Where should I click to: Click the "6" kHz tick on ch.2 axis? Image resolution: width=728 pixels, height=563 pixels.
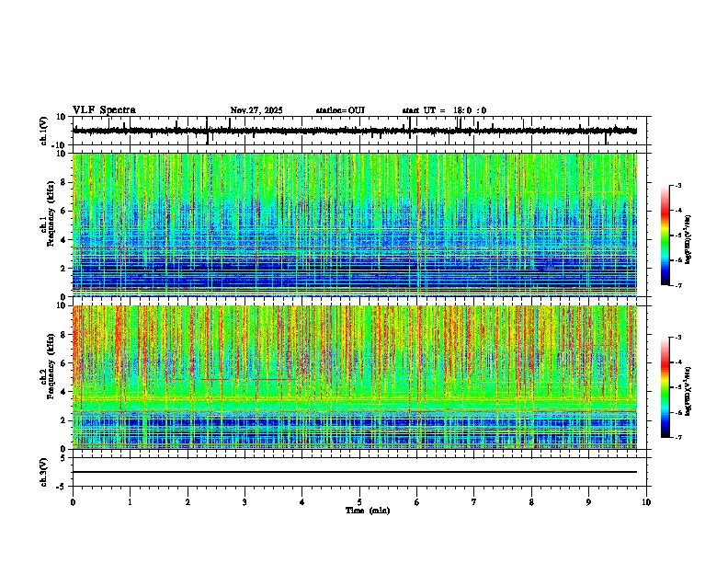[x=63, y=363]
